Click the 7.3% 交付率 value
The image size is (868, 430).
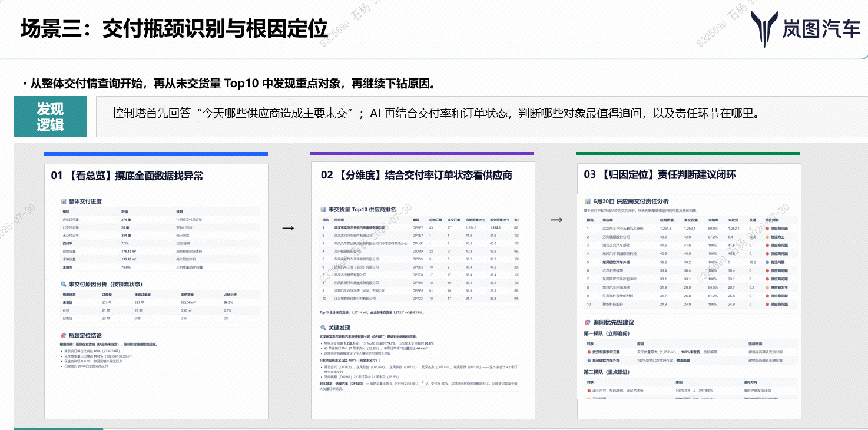pos(125,242)
